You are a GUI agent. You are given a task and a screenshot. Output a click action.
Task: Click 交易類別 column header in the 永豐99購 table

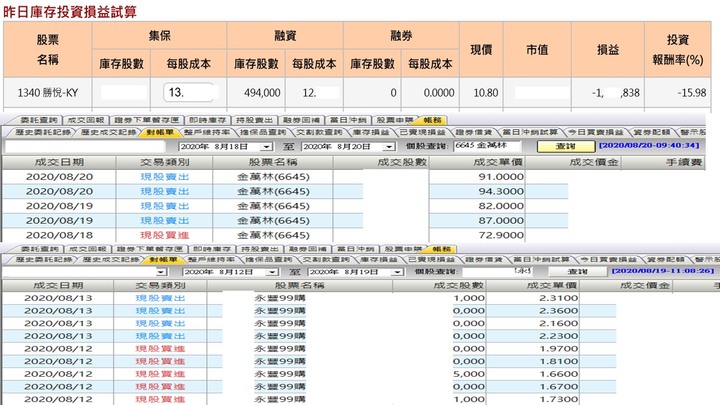point(160,285)
